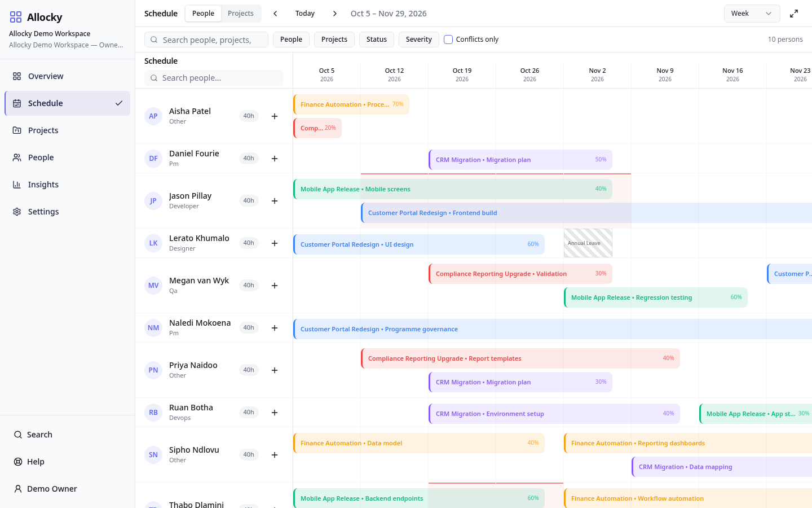This screenshot has width=812, height=508.
Task: Open Insights from the sidebar
Action: click(67, 185)
